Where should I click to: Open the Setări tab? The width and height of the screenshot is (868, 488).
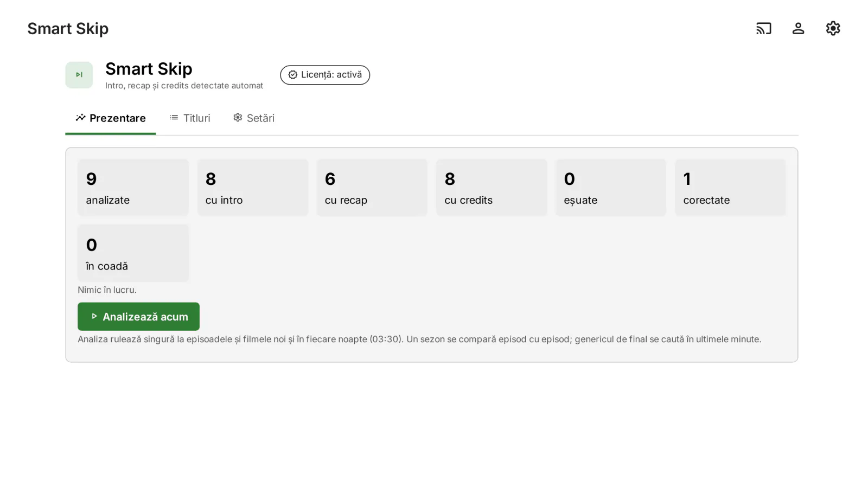[x=254, y=118]
